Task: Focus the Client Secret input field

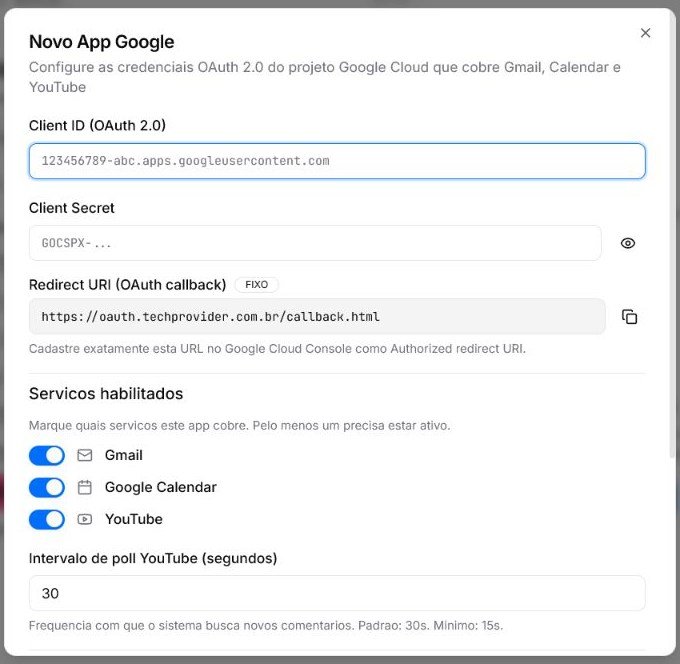Action: [x=315, y=243]
